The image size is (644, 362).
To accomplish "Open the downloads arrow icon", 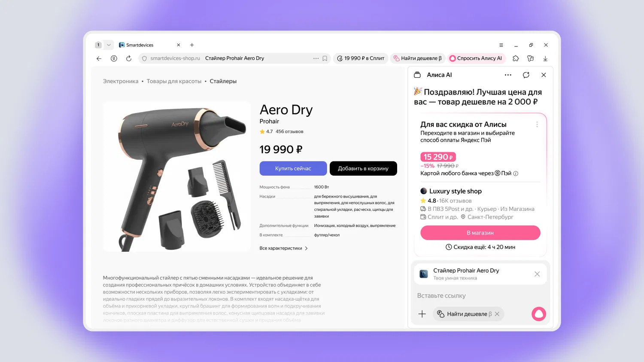I will pos(545,58).
